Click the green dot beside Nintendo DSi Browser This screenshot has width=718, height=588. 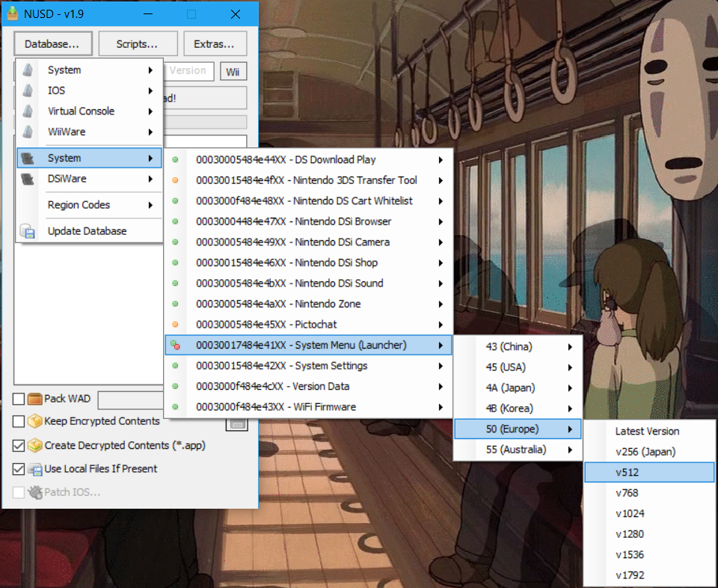(x=175, y=221)
